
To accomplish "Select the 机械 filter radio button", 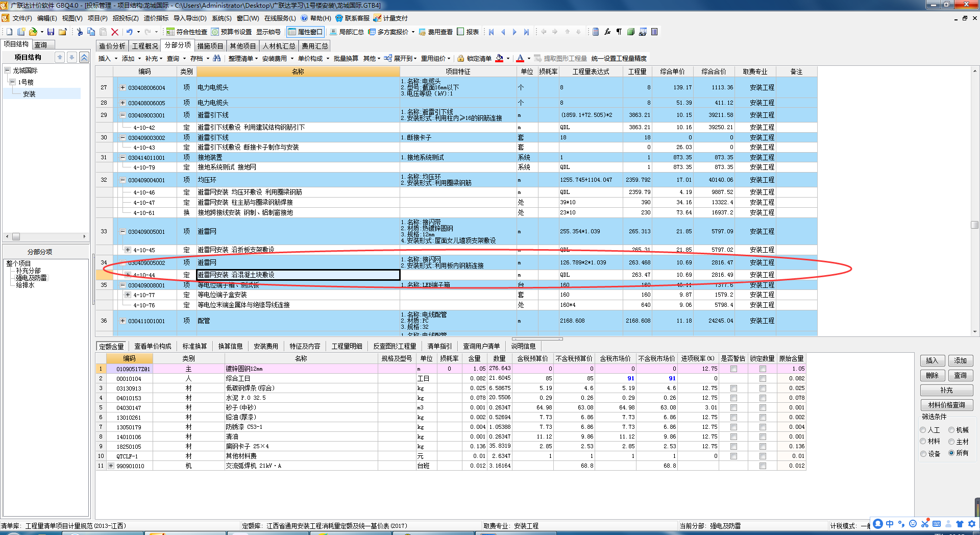I will click(x=951, y=430).
